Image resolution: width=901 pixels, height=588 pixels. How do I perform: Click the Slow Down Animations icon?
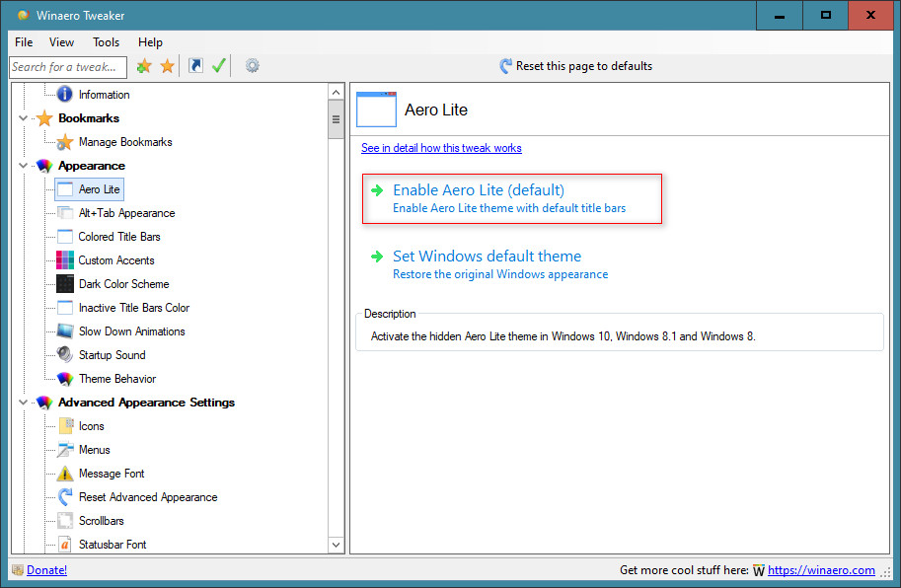click(65, 331)
